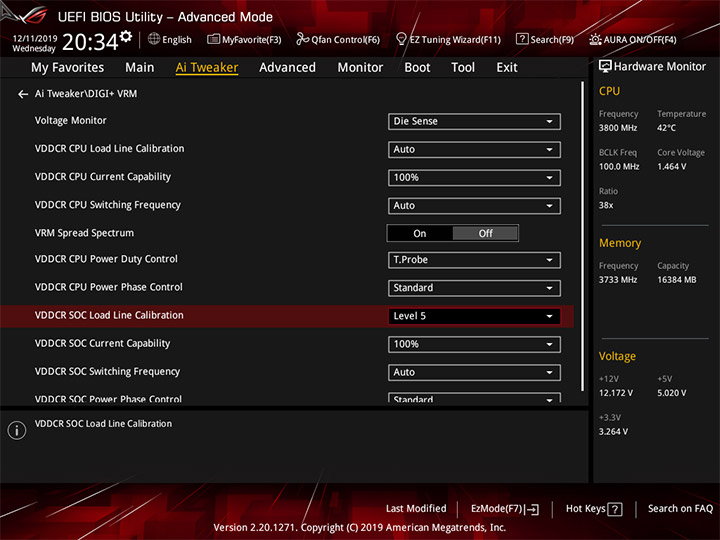Set VRM Spread Spectrum to On
720x540 pixels.
[420, 233]
